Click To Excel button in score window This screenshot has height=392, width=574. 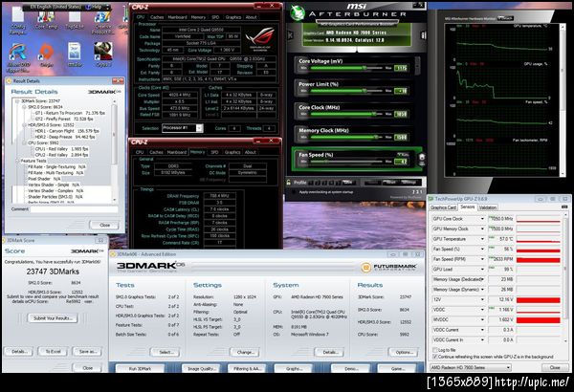click(53, 352)
